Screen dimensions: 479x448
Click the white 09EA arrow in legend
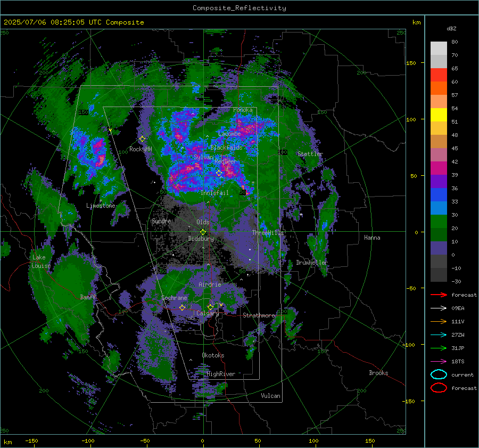439,308
